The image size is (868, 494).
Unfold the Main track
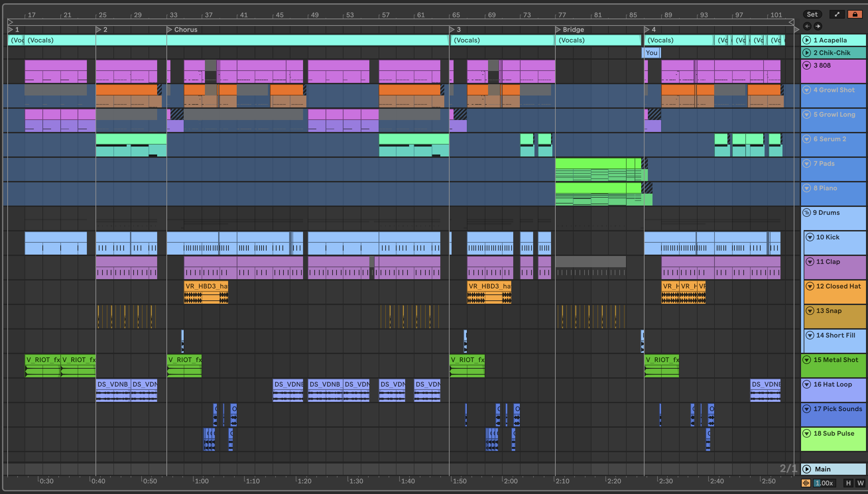(x=807, y=469)
